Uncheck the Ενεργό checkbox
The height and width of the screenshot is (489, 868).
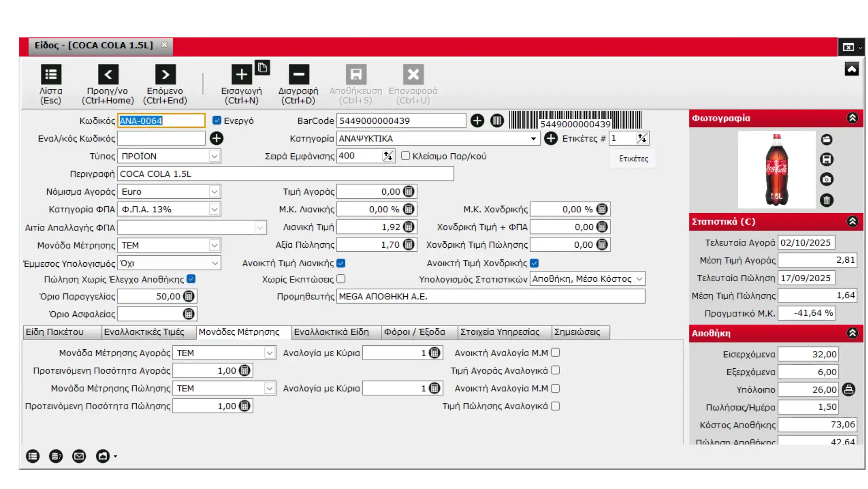point(217,121)
